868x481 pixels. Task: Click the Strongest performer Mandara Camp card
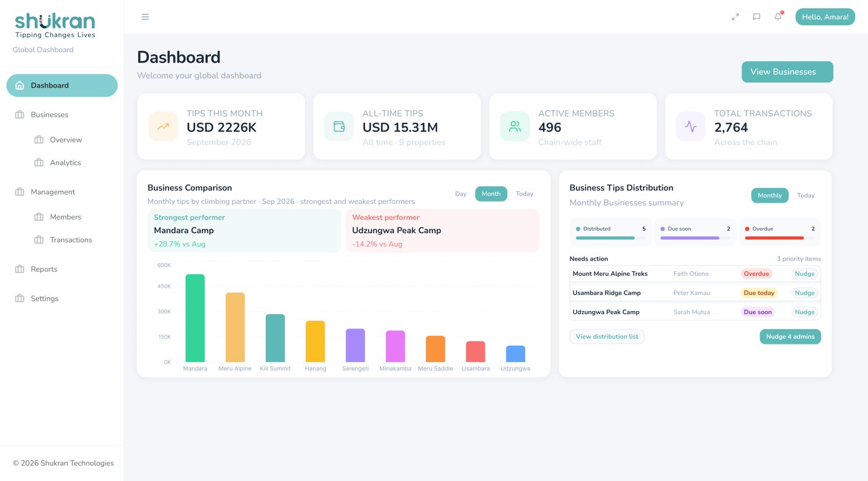tap(244, 231)
